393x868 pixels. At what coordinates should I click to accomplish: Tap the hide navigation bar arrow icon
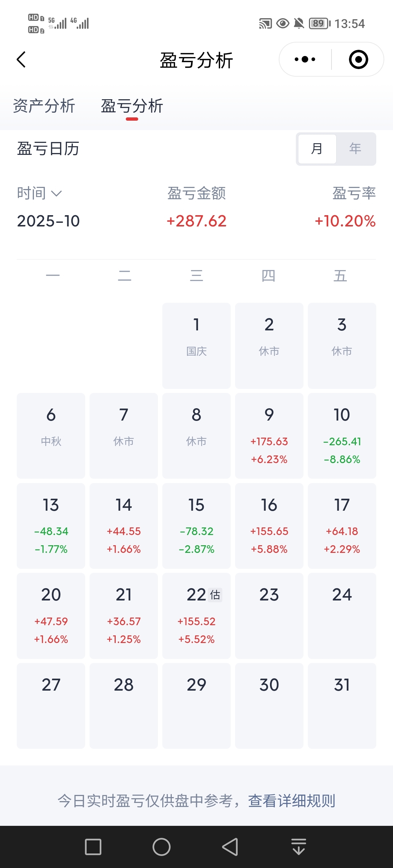(x=298, y=847)
